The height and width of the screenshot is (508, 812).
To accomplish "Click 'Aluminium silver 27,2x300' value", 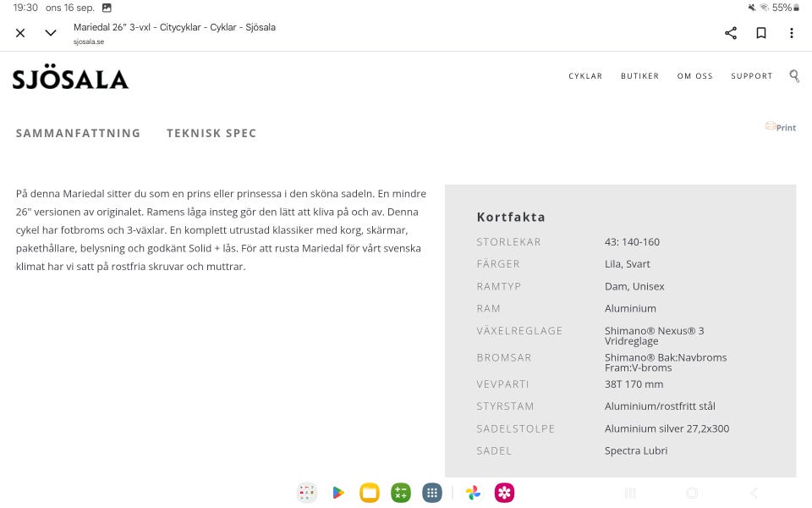I will [667, 428].
